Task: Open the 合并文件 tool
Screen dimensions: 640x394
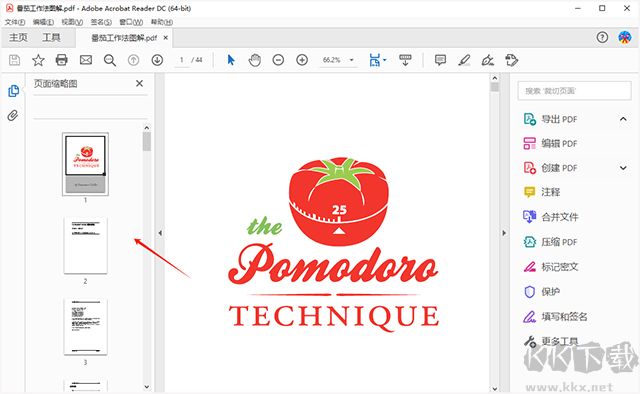Action: (x=559, y=217)
